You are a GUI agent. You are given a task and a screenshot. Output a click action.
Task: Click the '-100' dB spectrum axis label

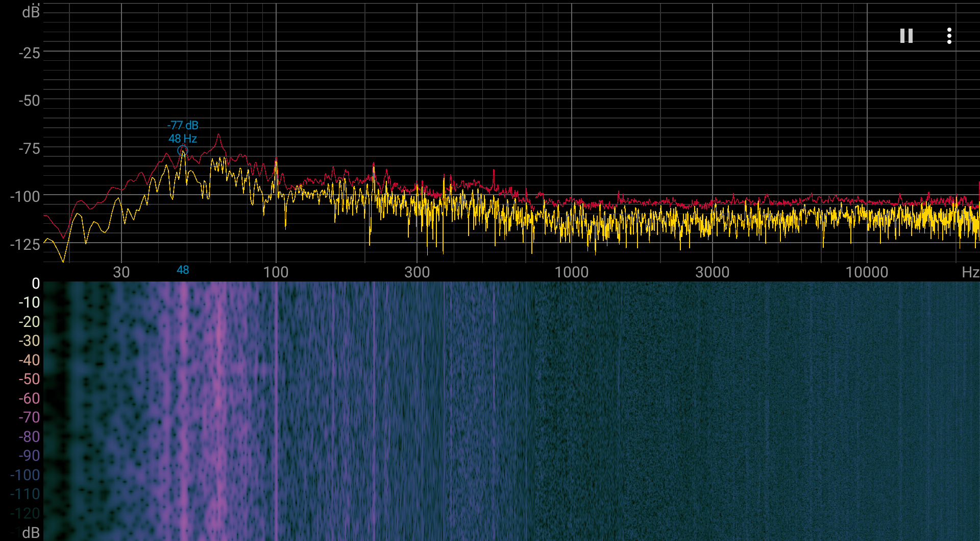25,196
